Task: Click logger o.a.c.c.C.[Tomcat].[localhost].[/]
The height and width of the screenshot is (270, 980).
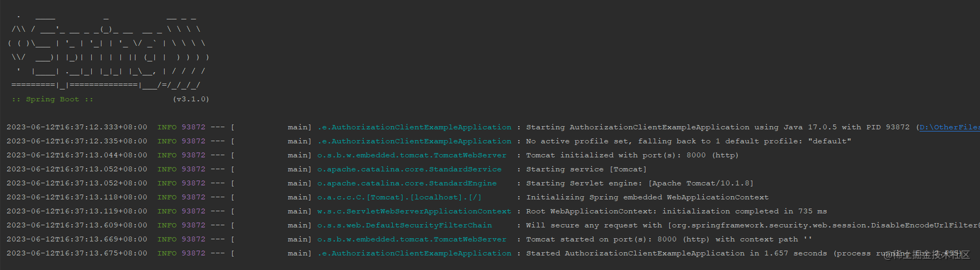Action: point(399,197)
